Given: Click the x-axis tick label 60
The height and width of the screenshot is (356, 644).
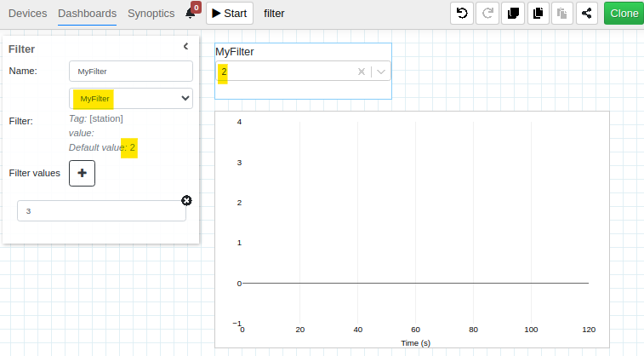Looking at the screenshot, I should click(416, 330).
